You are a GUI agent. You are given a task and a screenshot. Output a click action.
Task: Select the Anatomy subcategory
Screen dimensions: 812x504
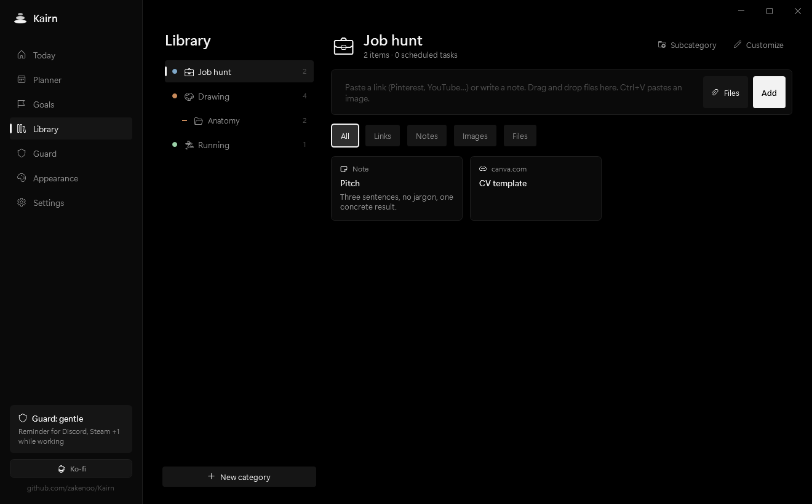coord(239,121)
